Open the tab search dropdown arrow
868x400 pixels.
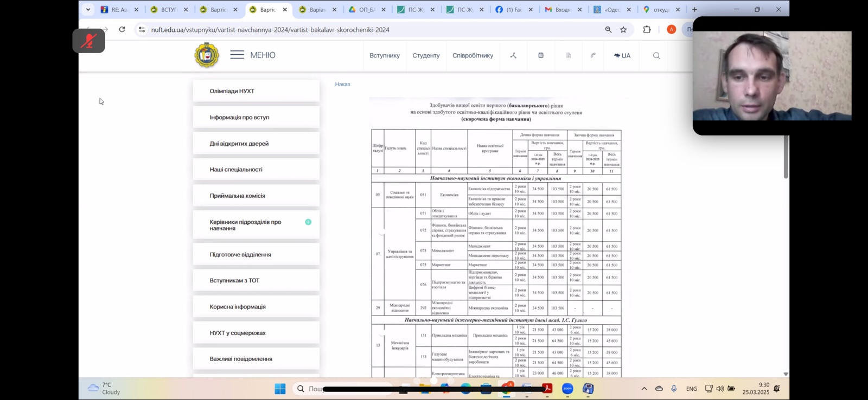coord(88,10)
